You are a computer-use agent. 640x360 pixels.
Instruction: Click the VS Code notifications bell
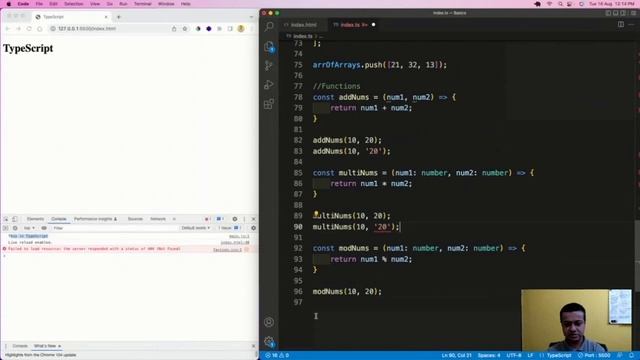pyautogui.click(x=631, y=356)
